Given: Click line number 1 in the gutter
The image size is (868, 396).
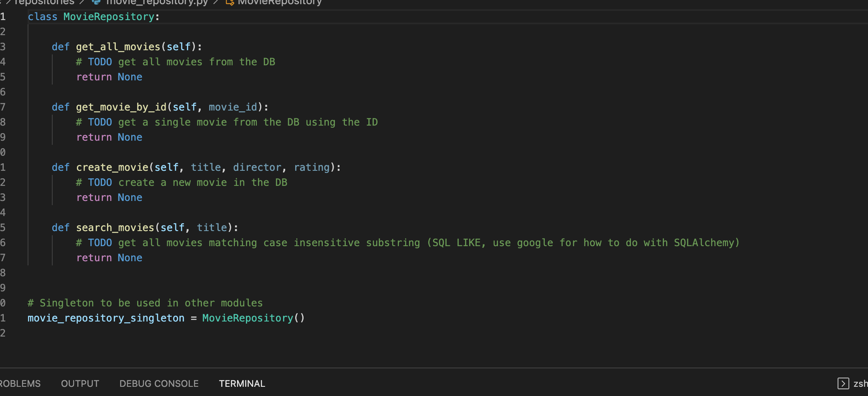Looking at the screenshot, I should click(x=3, y=16).
